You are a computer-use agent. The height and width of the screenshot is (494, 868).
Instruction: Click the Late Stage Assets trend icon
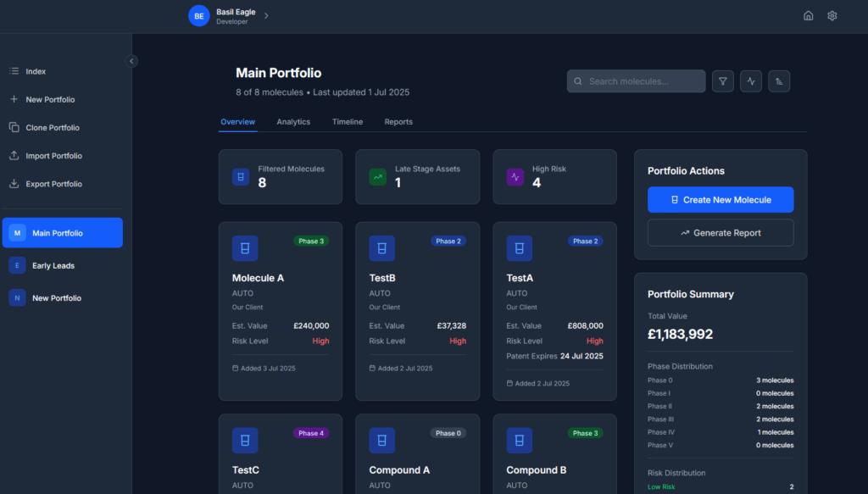(378, 177)
